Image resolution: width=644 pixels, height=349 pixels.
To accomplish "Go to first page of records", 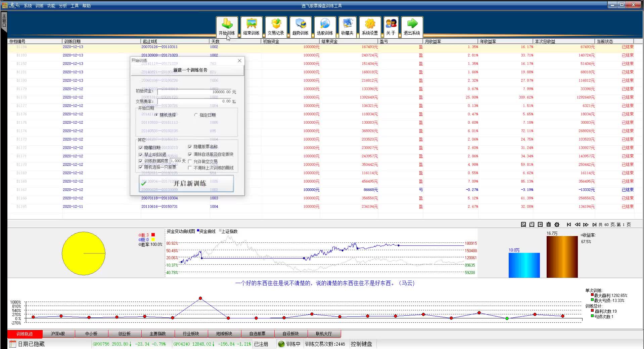I will [569, 225].
